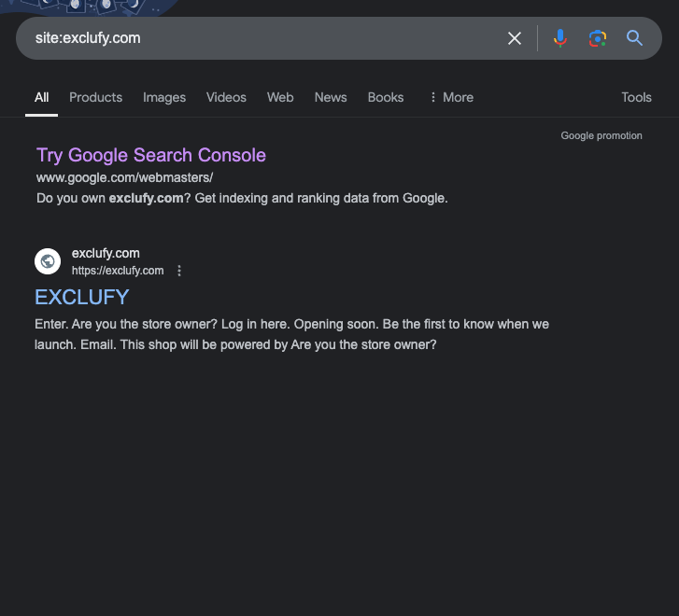Image resolution: width=679 pixels, height=616 pixels.
Task: View the Books tab
Action: [386, 97]
